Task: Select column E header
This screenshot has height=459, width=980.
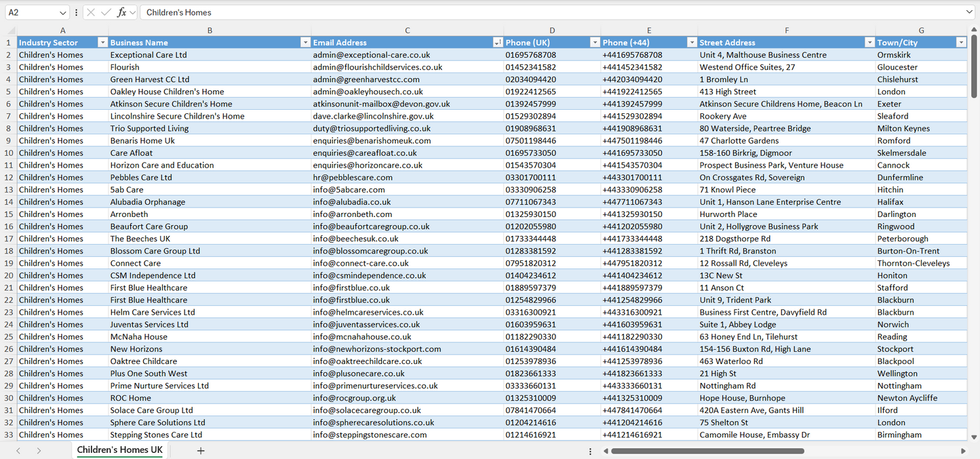Action: pos(649,30)
